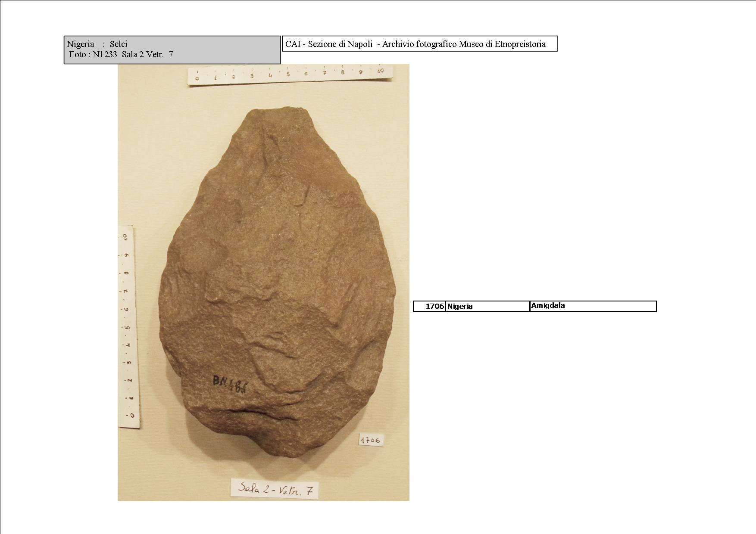Click the CAI Sezione di Napoli archive title box
This screenshot has width=756, height=534.
pyautogui.click(x=420, y=44)
